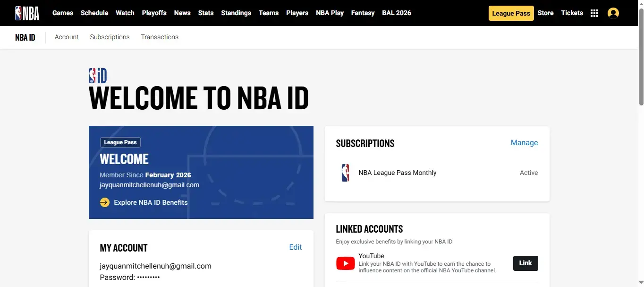Click Manage in the Subscriptions card

(525, 143)
